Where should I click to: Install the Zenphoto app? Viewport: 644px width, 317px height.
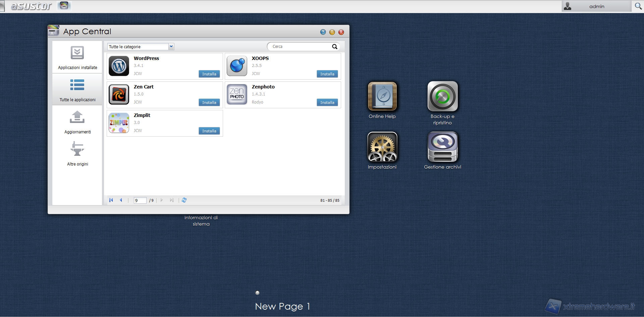click(327, 103)
